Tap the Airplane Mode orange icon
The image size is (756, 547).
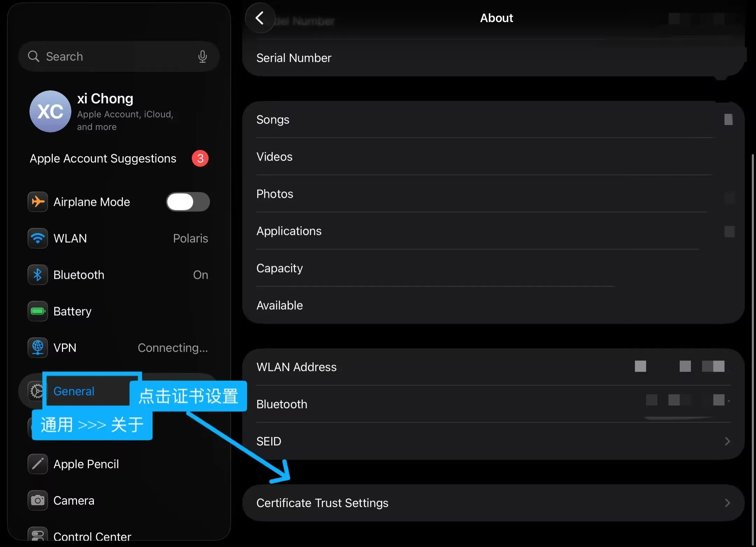tap(38, 202)
